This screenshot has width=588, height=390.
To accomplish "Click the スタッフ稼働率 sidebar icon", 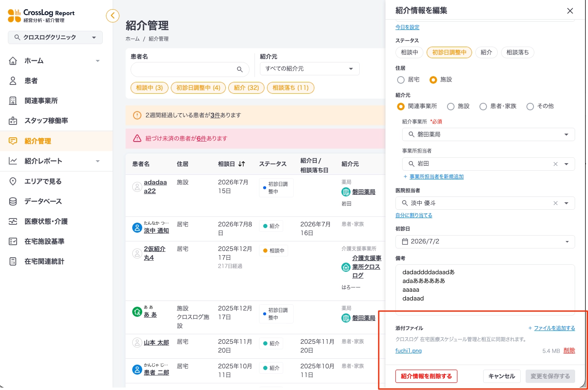I will click(x=13, y=121).
